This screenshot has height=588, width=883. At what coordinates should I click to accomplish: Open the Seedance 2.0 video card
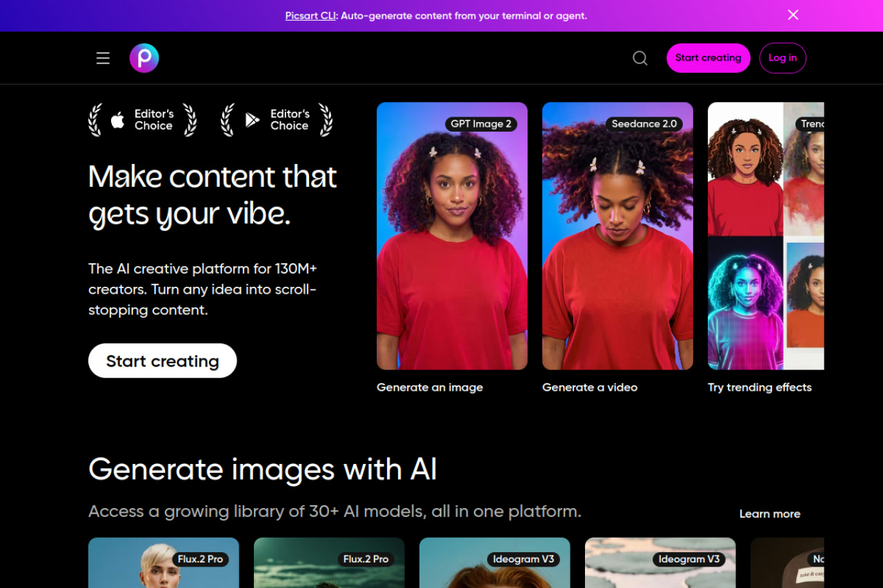click(x=617, y=236)
